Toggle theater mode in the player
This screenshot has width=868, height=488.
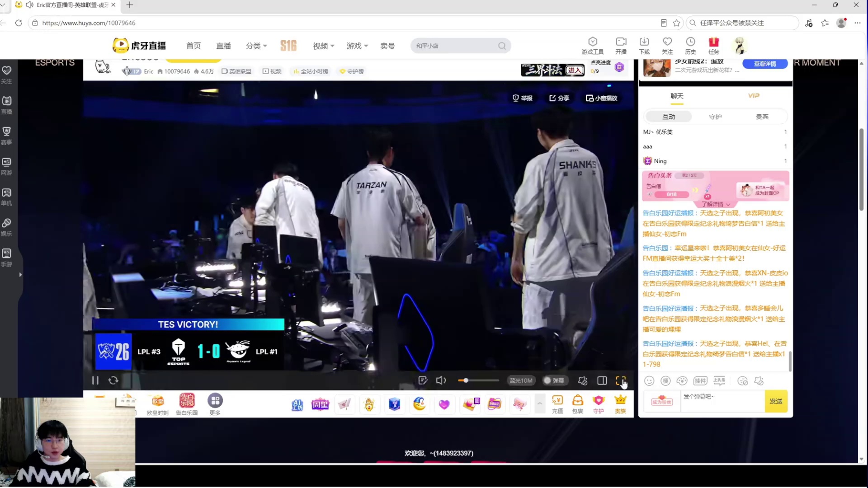pyautogui.click(x=602, y=380)
